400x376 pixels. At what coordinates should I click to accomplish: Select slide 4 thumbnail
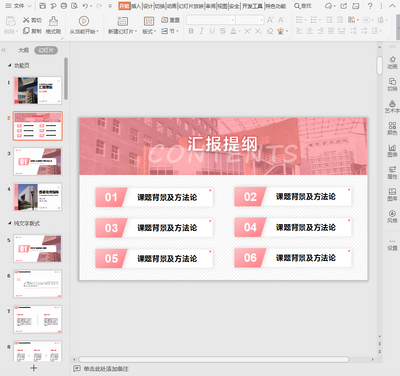[x=38, y=197]
